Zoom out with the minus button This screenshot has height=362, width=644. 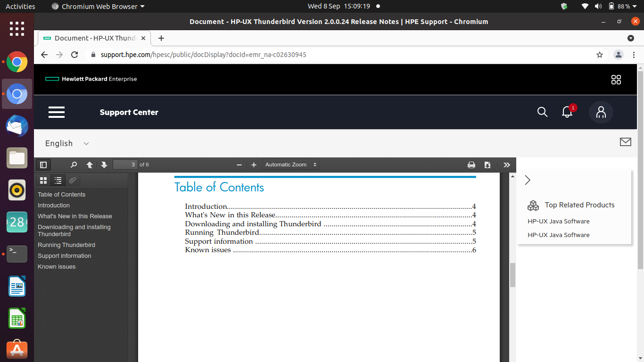pyautogui.click(x=239, y=165)
